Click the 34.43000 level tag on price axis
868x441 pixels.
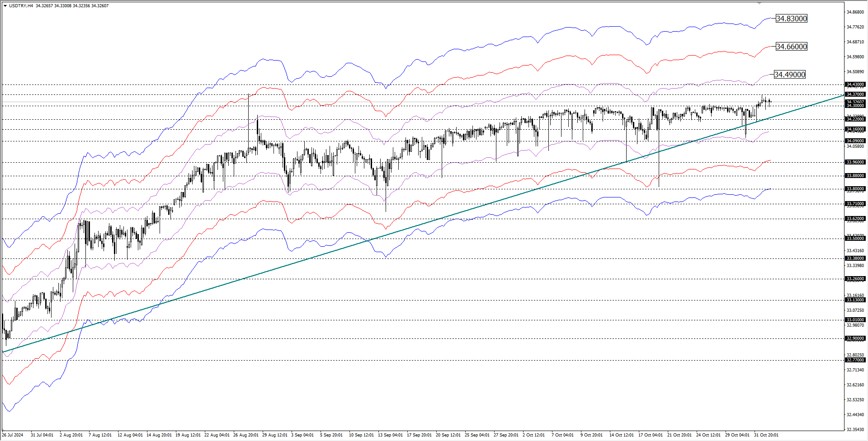[x=855, y=84]
